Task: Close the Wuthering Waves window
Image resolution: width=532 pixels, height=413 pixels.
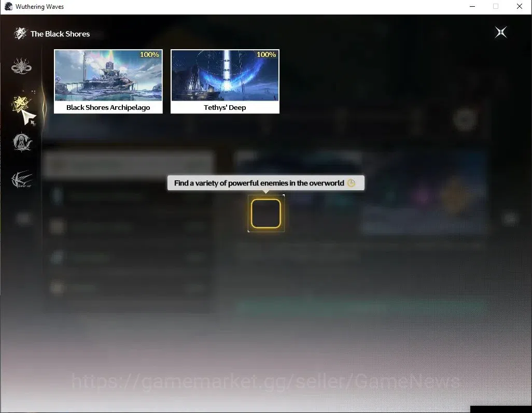Action: (x=520, y=6)
